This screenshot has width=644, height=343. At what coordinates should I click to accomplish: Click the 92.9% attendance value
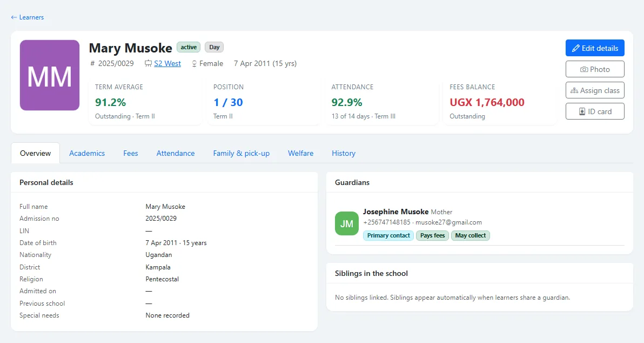click(x=347, y=102)
